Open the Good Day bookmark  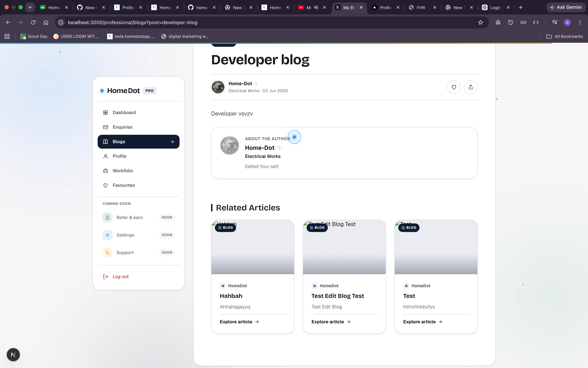click(x=34, y=36)
